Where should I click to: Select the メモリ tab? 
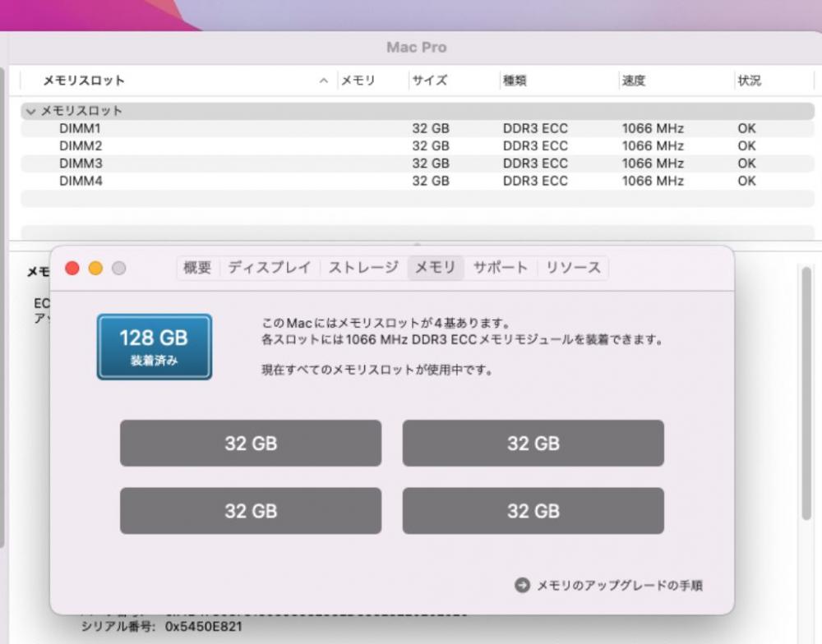[x=435, y=268]
